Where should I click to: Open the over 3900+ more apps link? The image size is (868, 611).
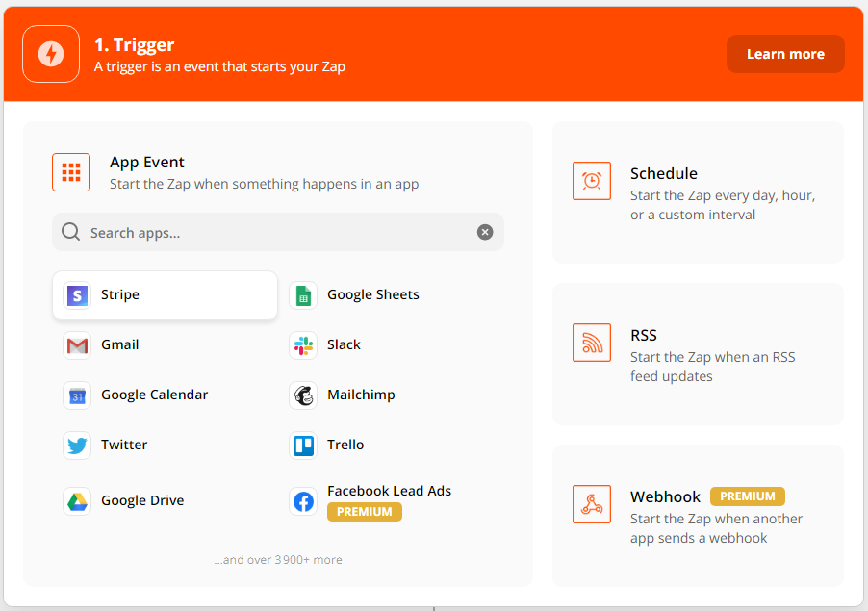coord(277,559)
